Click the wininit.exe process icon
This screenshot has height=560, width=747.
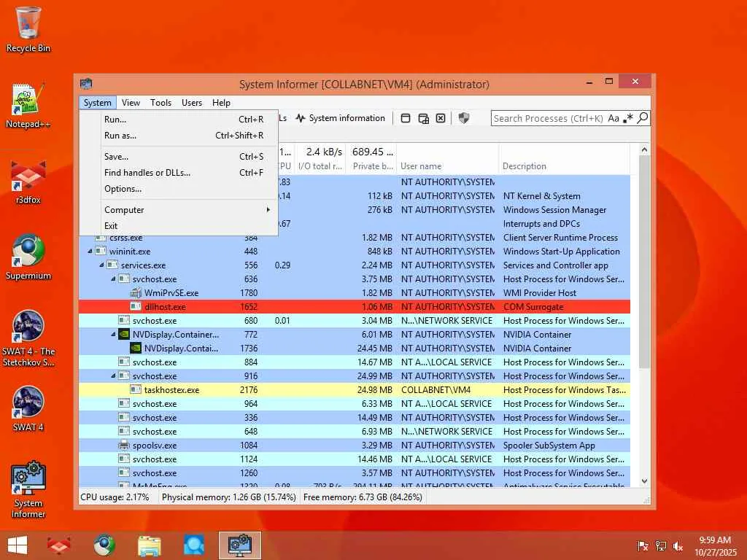[x=101, y=251]
